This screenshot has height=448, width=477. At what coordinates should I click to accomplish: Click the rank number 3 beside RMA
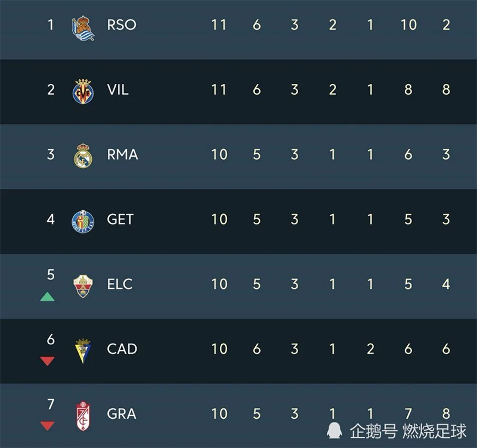[x=51, y=154]
